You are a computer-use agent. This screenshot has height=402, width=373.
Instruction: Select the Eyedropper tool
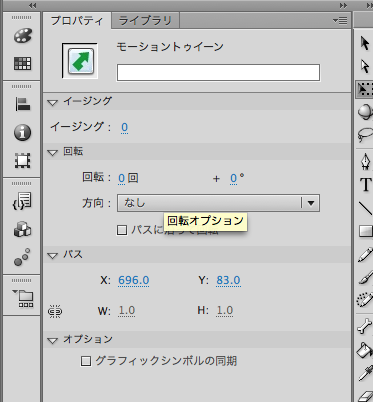click(365, 373)
